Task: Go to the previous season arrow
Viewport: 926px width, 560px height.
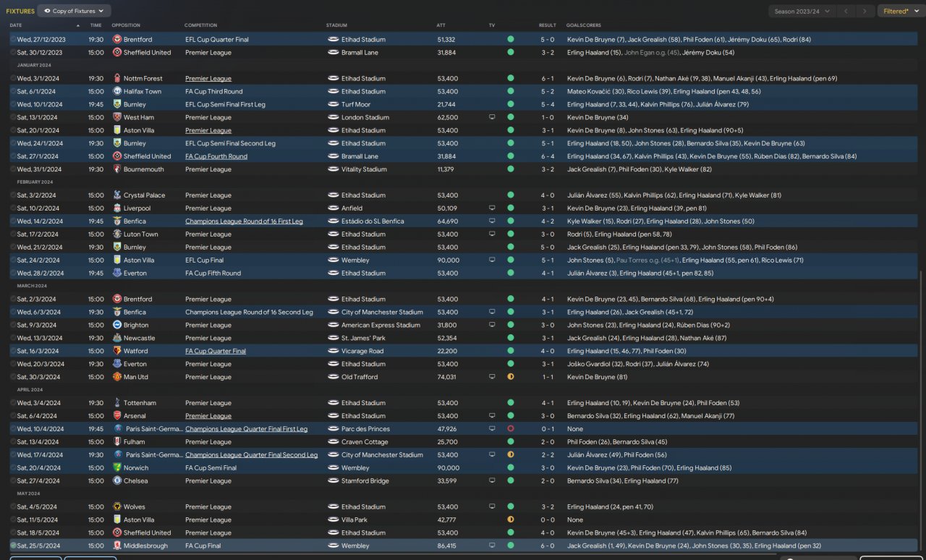Action: pos(846,11)
